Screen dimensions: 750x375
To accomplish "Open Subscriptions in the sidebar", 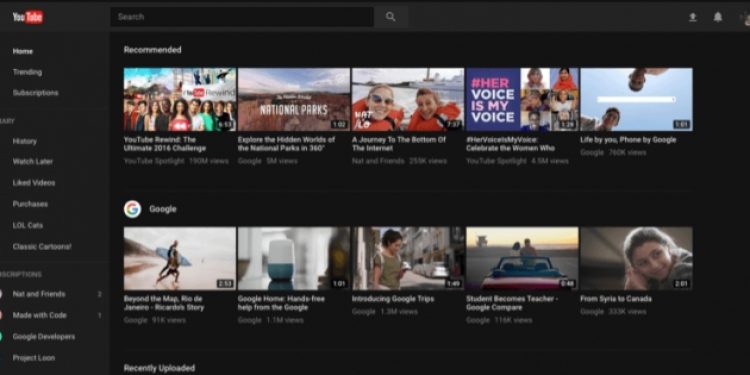I will (x=35, y=93).
